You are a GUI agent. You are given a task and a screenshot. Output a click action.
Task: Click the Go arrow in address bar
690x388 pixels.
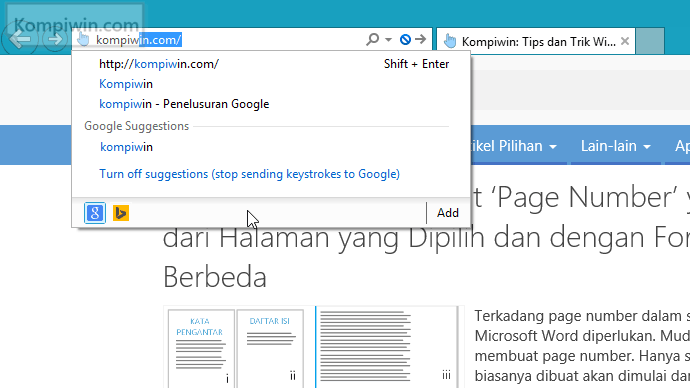pyautogui.click(x=421, y=39)
